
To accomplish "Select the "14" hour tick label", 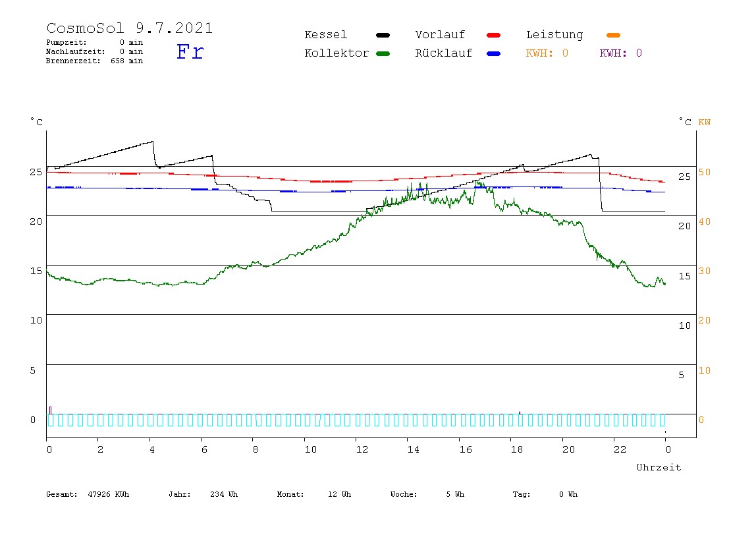I will (414, 449).
